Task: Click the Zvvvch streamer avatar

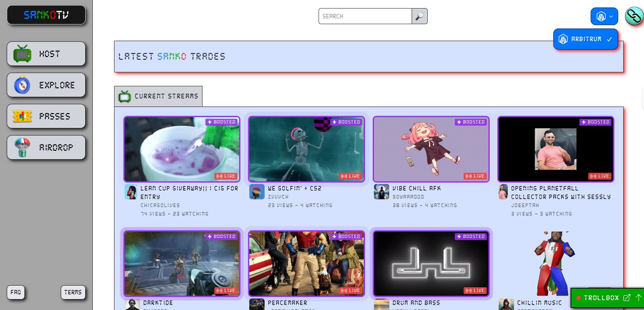Action: click(257, 192)
